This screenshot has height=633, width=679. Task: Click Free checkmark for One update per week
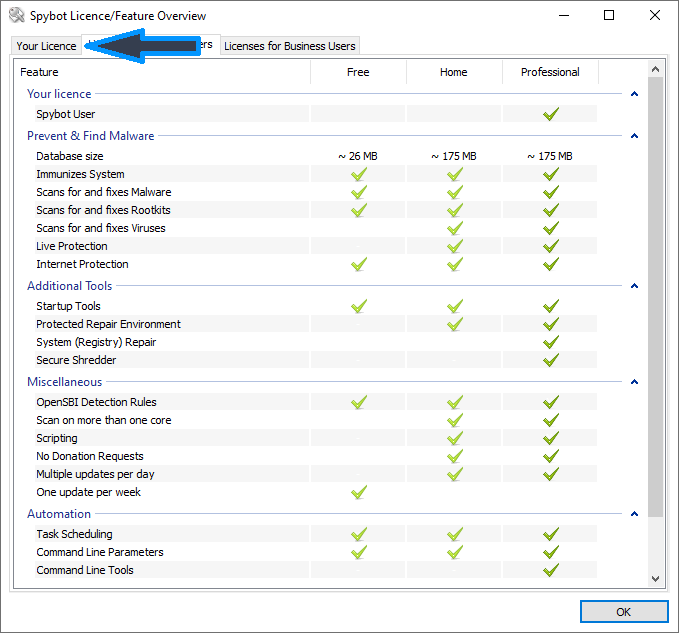[x=359, y=492]
